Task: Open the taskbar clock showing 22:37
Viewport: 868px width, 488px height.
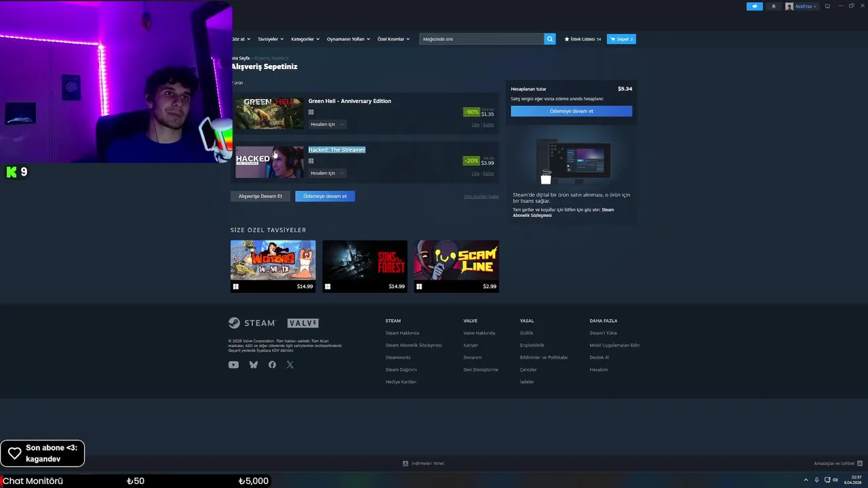Action: tap(852, 480)
